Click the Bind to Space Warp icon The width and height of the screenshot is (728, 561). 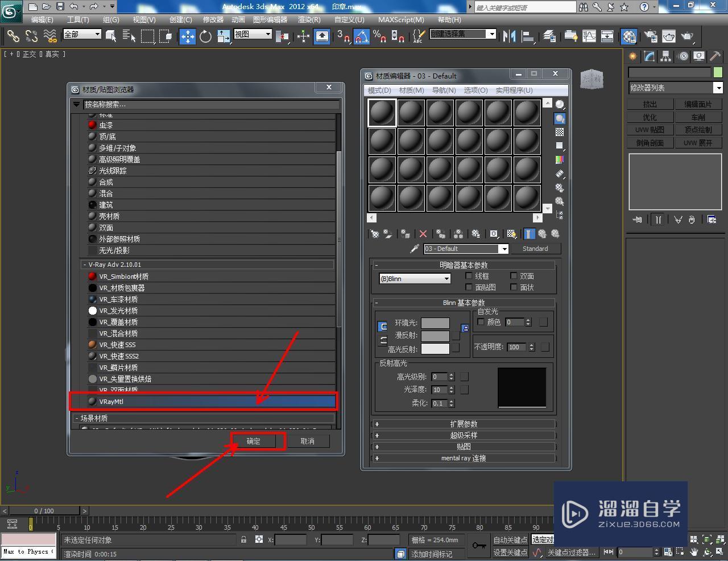[x=51, y=36]
